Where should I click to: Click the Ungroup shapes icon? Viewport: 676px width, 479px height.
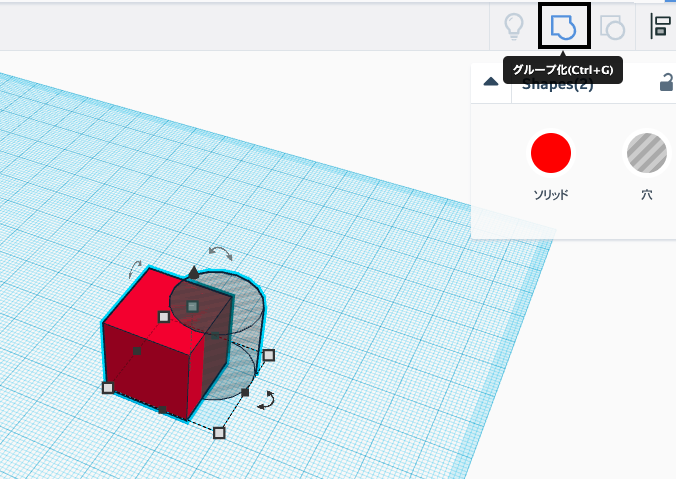coord(612,27)
